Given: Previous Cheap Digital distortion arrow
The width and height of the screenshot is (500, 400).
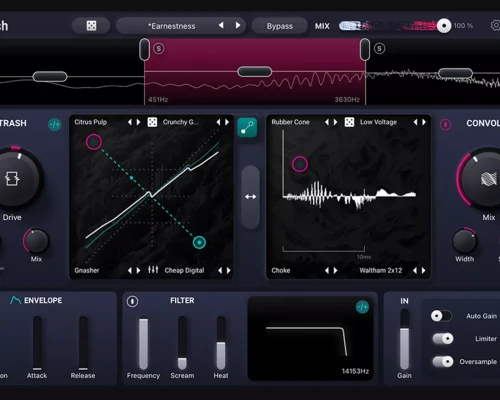Looking at the screenshot, I should [x=220, y=270].
